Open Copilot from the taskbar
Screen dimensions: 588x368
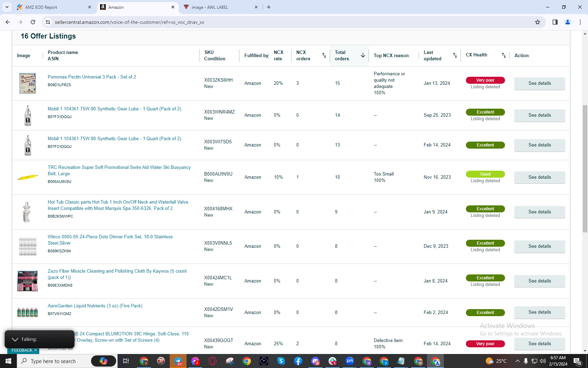[x=103, y=361]
